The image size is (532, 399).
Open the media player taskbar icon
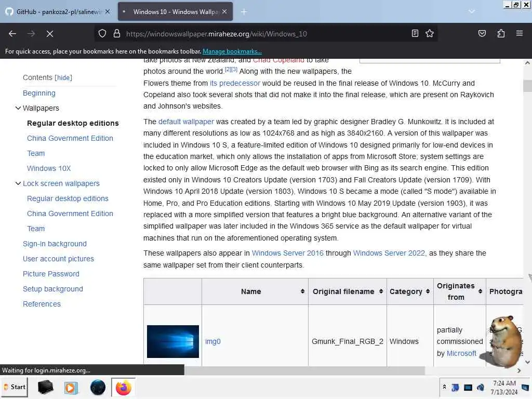click(71, 388)
